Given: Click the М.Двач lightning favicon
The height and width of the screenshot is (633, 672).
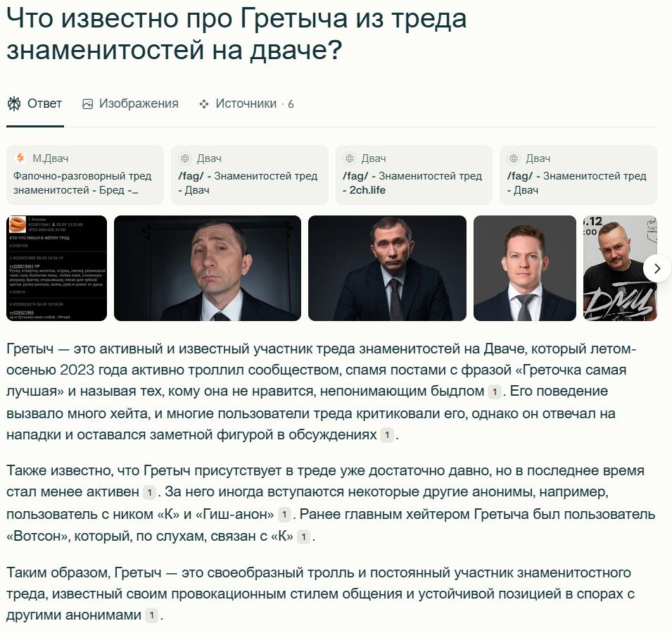Looking at the screenshot, I should tap(20, 158).
